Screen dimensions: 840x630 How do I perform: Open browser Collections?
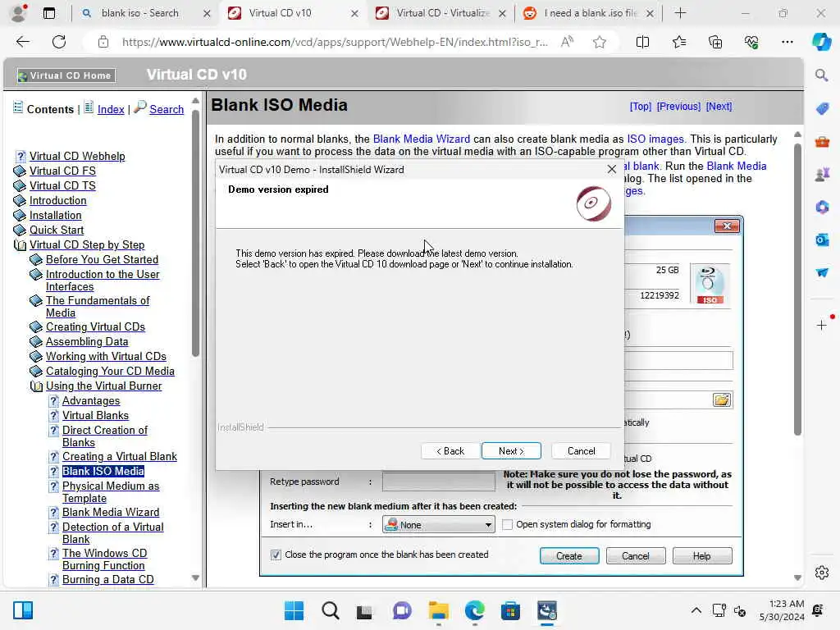tap(715, 42)
